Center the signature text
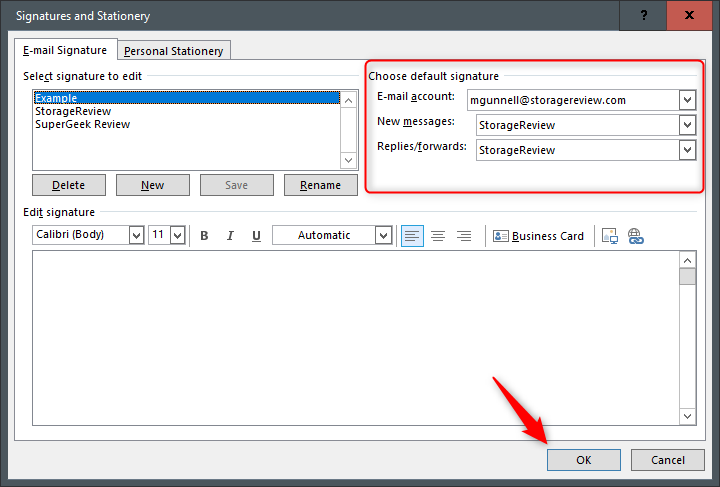 coord(438,236)
